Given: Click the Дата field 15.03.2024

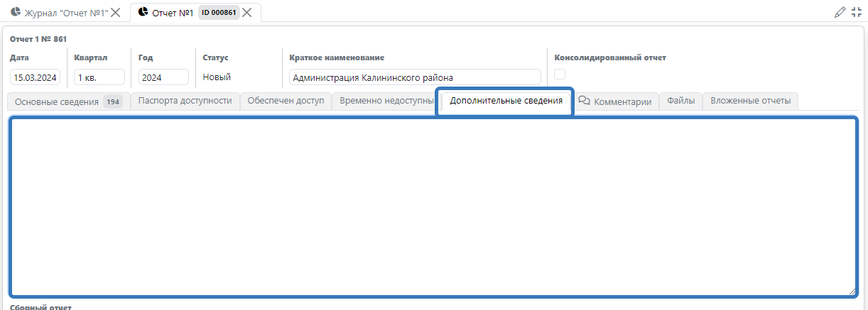Looking at the screenshot, I should click(x=35, y=77).
